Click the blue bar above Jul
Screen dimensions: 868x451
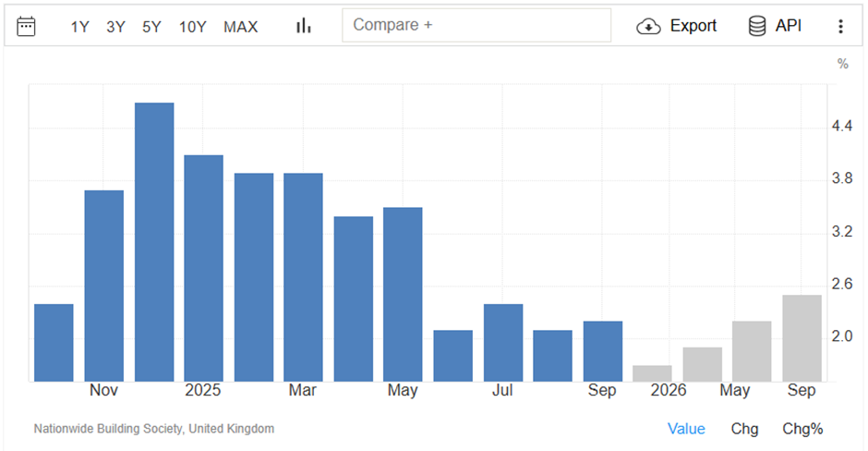(x=503, y=342)
